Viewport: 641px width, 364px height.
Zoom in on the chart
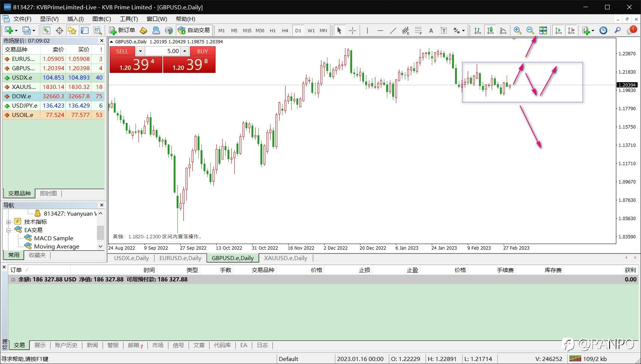click(x=518, y=30)
